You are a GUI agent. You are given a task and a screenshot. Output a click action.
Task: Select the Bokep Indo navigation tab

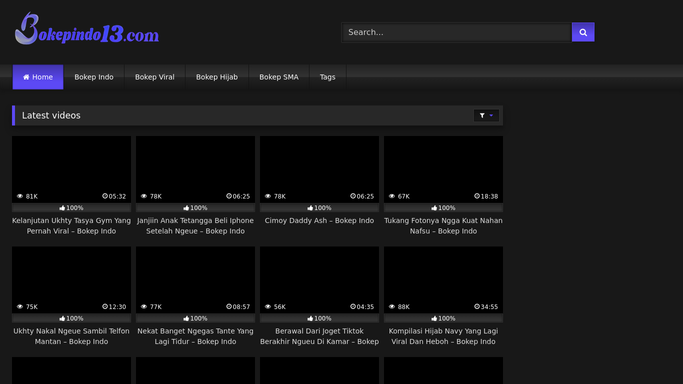pyautogui.click(x=94, y=77)
